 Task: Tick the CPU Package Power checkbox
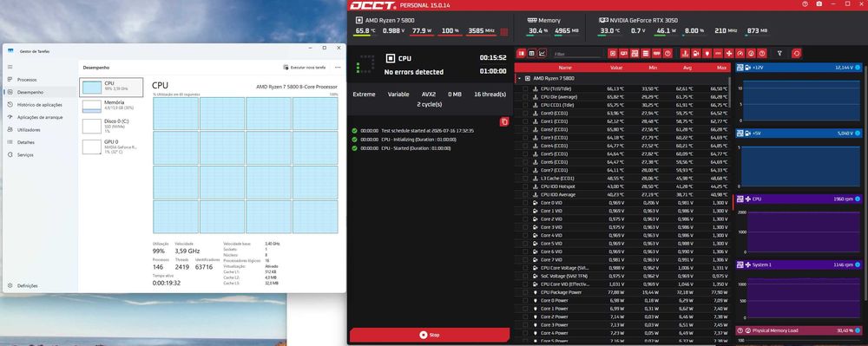click(525, 292)
